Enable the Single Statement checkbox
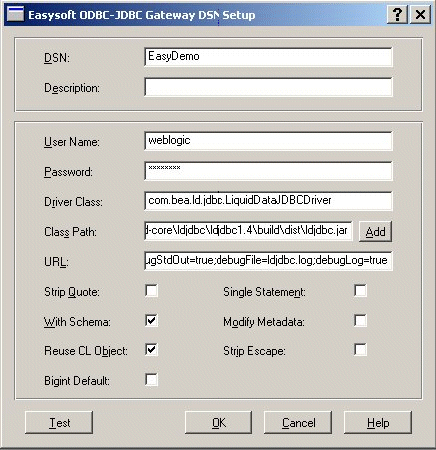Screen dimensions: 436x450 click(x=360, y=291)
